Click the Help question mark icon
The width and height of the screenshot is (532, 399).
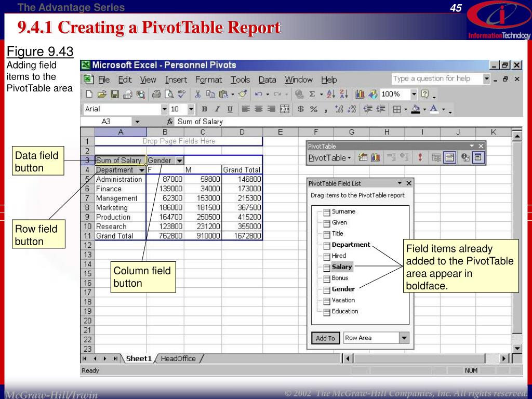pos(425,94)
